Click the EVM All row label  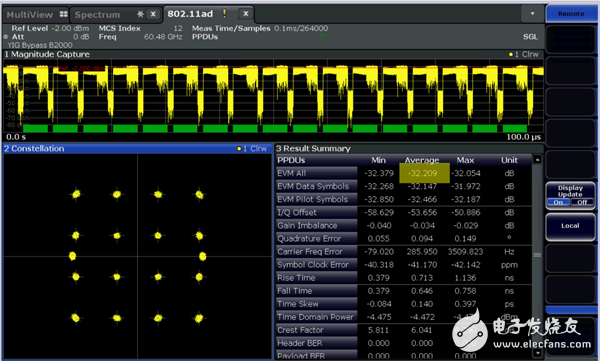(x=316, y=173)
